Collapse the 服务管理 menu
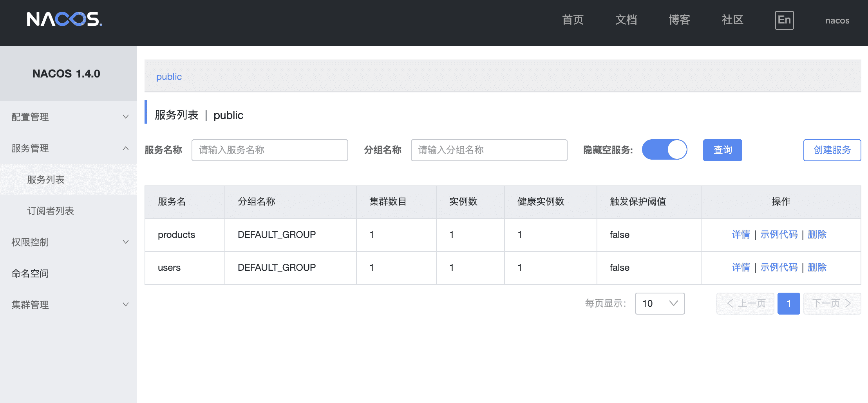Image resolution: width=868 pixels, height=403 pixels. click(68, 148)
